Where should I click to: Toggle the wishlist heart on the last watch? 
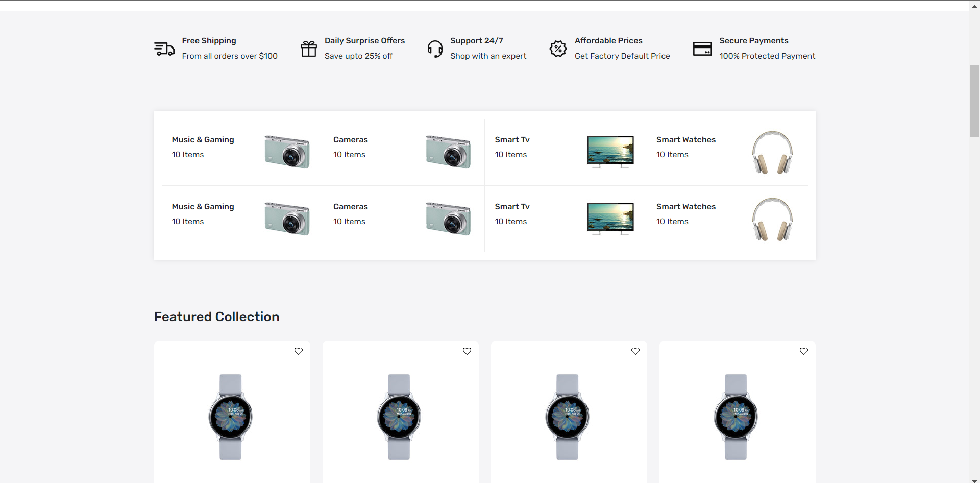(x=804, y=351)
